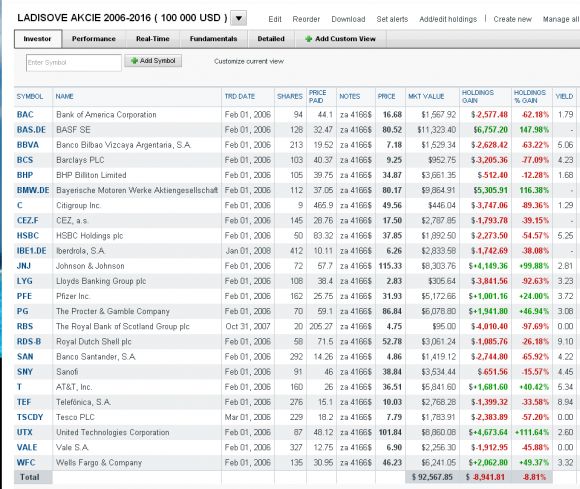Open the Reorder link
This screenshot has width=580, height=489.
(306, 19)
